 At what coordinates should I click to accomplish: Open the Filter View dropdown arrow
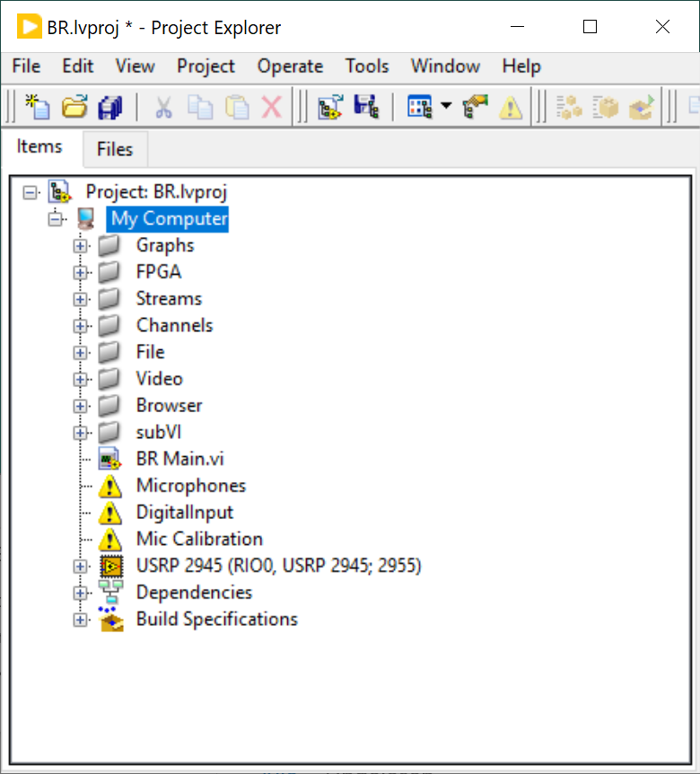tap(446, 108)
